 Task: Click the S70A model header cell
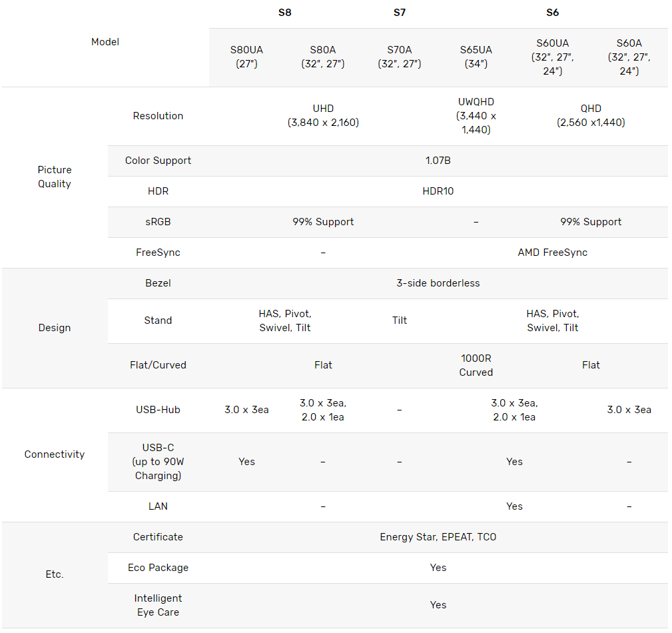tap(400, 57)
